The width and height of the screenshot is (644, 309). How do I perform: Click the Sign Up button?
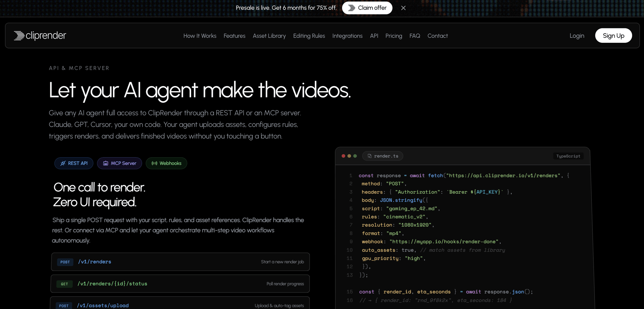click(x=613, y=36)
